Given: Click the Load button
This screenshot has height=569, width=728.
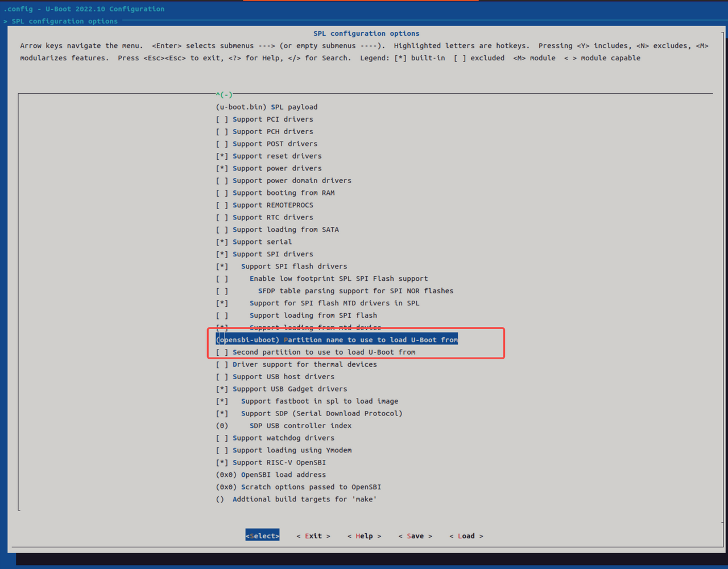Looking at the screenshot, I should tap(466, 536).
